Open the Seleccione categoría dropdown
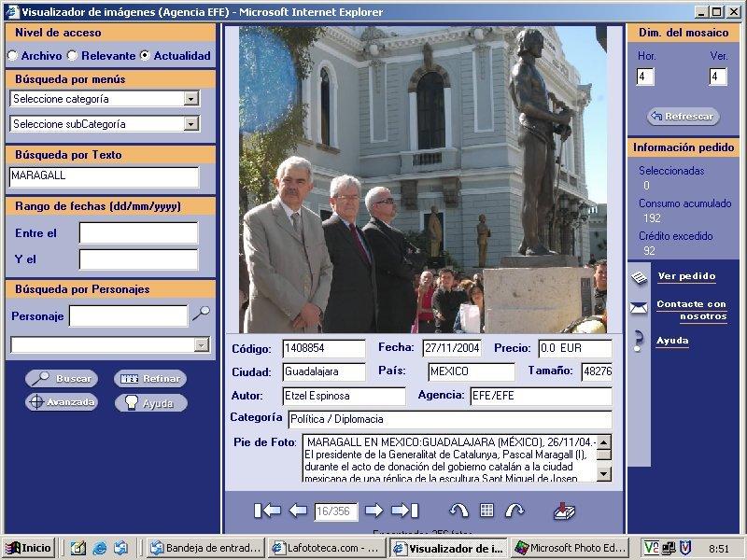The width and height of the screenshot is (747, 560). click(x=190, y=99)
